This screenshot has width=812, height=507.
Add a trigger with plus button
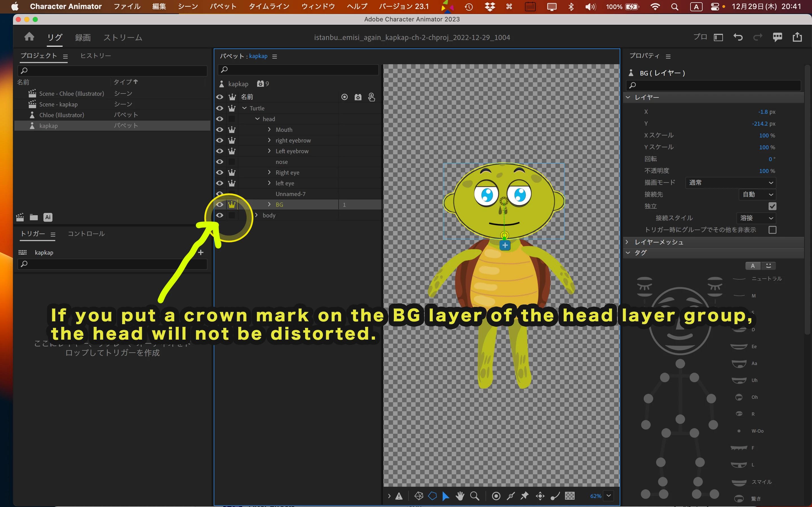201,252
